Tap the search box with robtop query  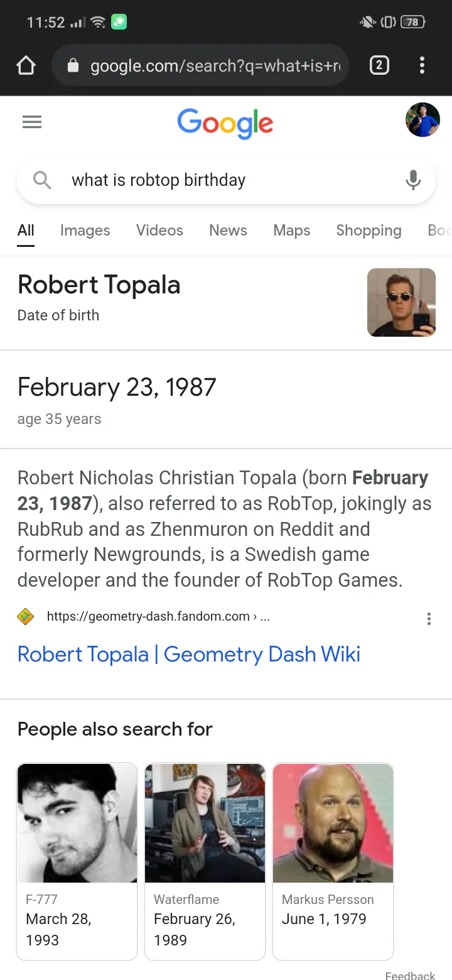click(226, 180)
